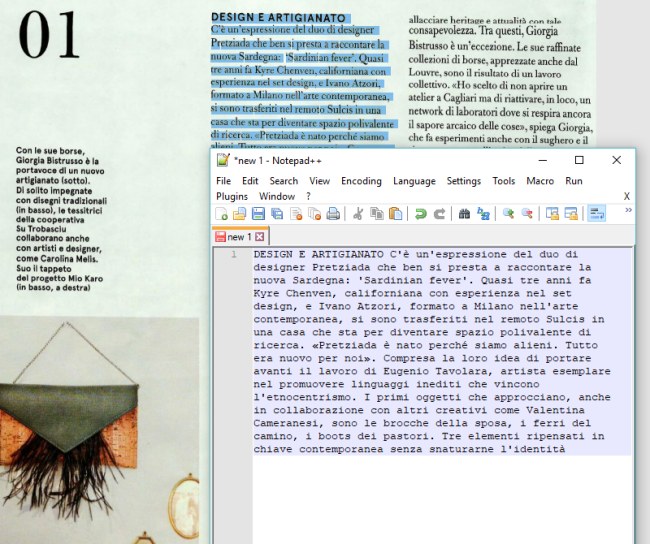Viewport: 650px width, 544px height.
Task: Toggle the Word wrap toolbar button
Action: tap(597, 214)
